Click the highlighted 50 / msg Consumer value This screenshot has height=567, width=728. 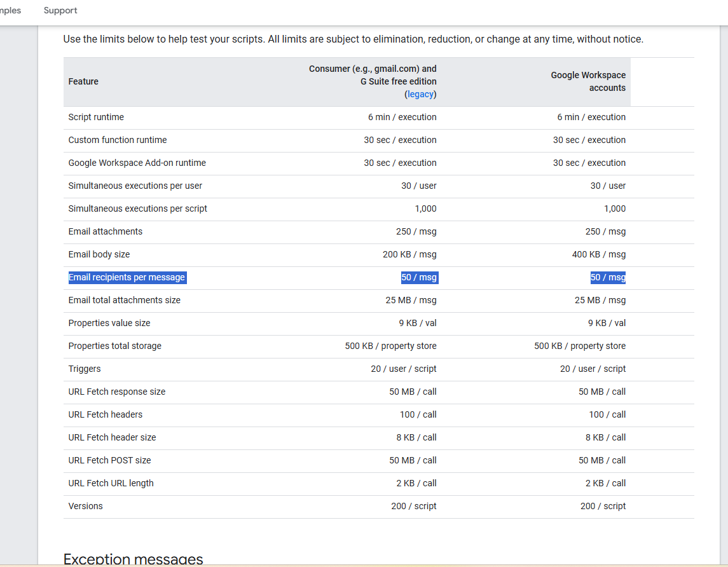pos(418,277)
